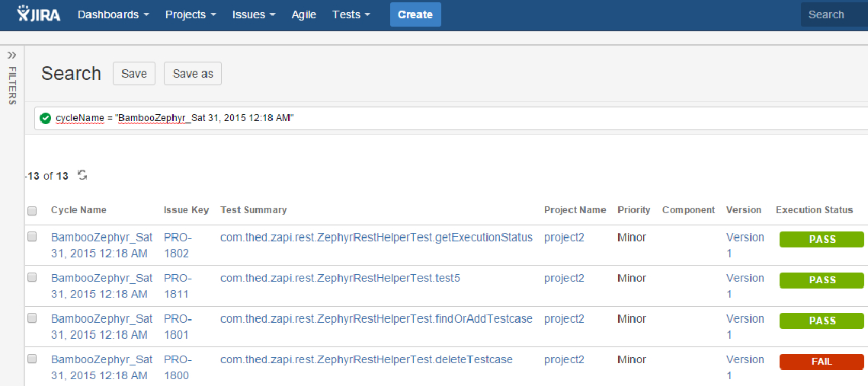Click the Create button
This screenshot has height=386, width=868.
click(415, 14)
